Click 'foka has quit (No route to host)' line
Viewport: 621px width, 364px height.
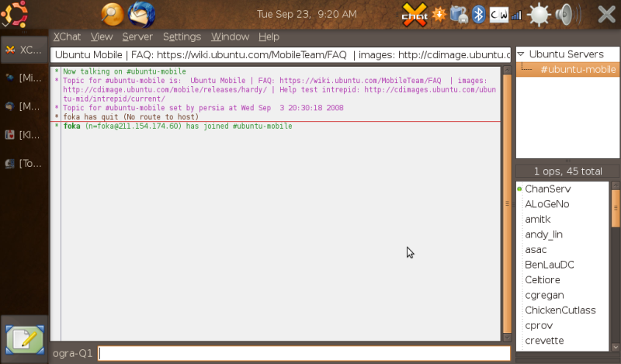click(130, 117)
